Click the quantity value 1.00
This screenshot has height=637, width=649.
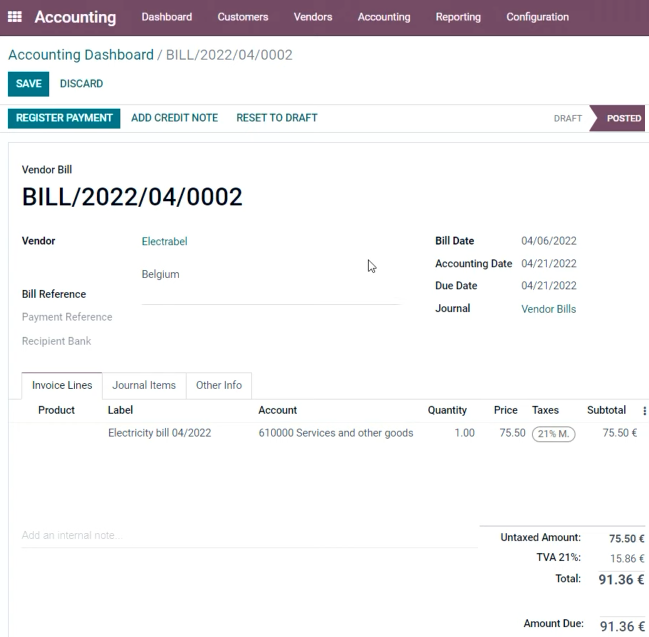pos(465,433)
